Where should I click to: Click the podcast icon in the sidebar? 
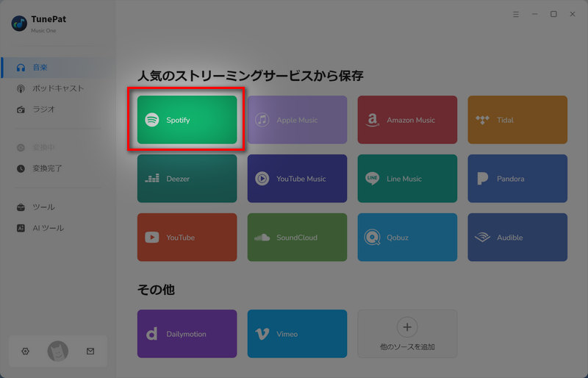click(x=21, y=88)
